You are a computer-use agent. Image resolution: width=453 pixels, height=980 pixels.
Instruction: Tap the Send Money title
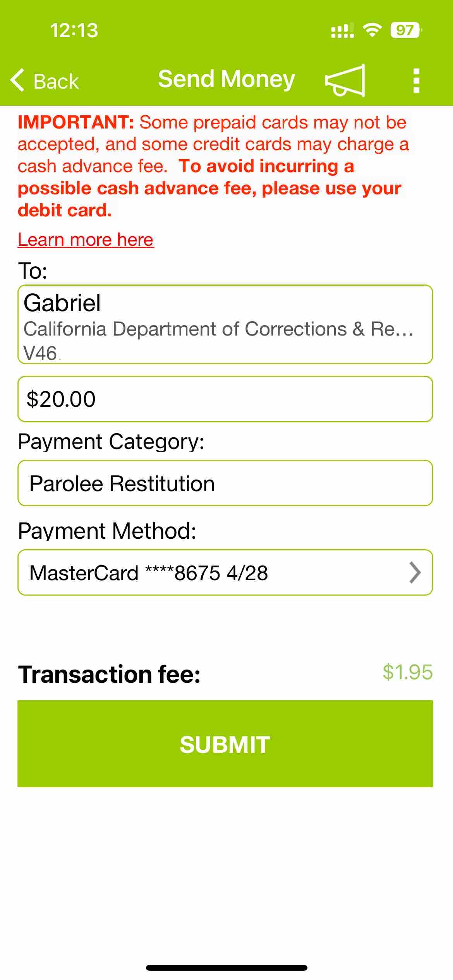(226, 79)
